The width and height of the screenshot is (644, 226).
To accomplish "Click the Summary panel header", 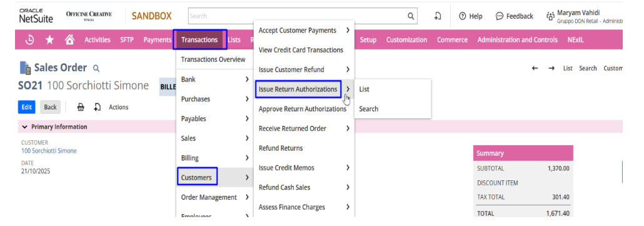I will [523, 153].
